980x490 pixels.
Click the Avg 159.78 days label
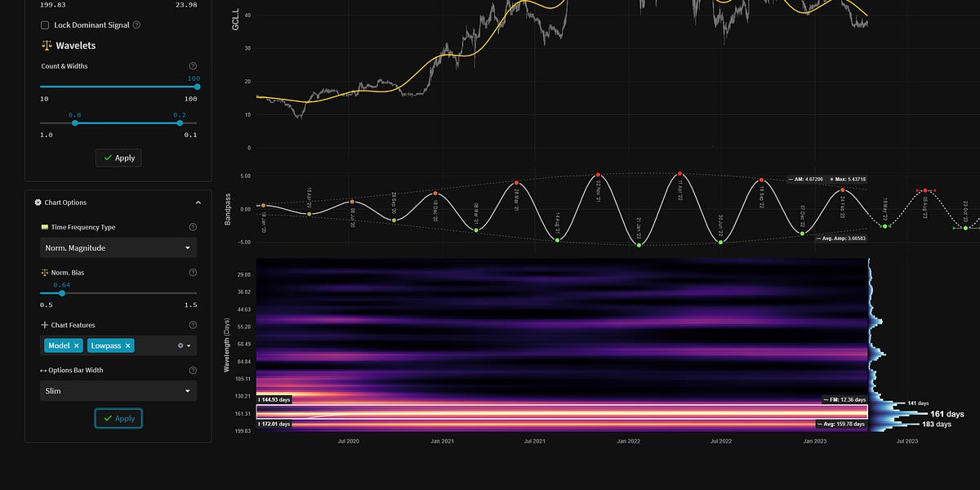(841, 424)
